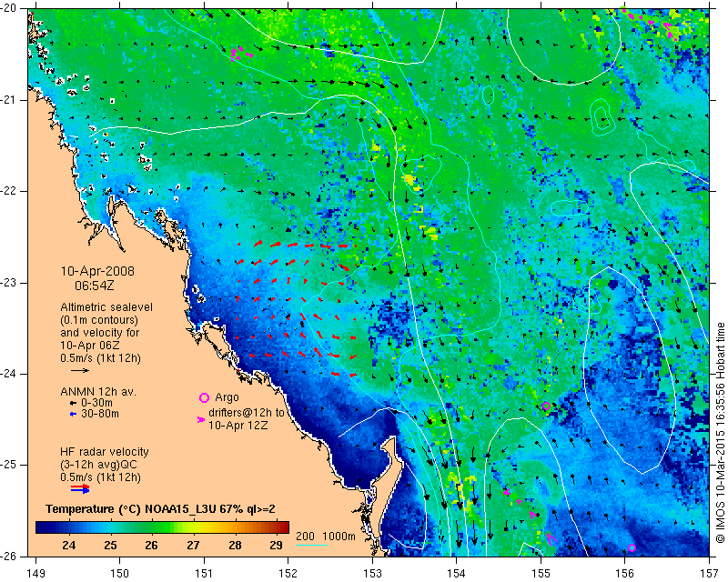This screenshot has height=582, width=728.
Task: Click the 156 longitude axis label
Action: pyautogui.click(x=625, y=574)
